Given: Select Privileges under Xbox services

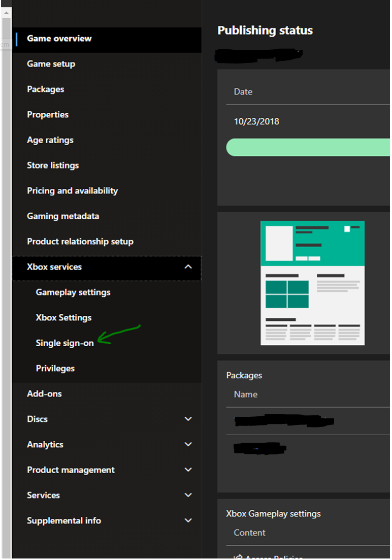Looking at the screenshot, I should tap(55, 369).
